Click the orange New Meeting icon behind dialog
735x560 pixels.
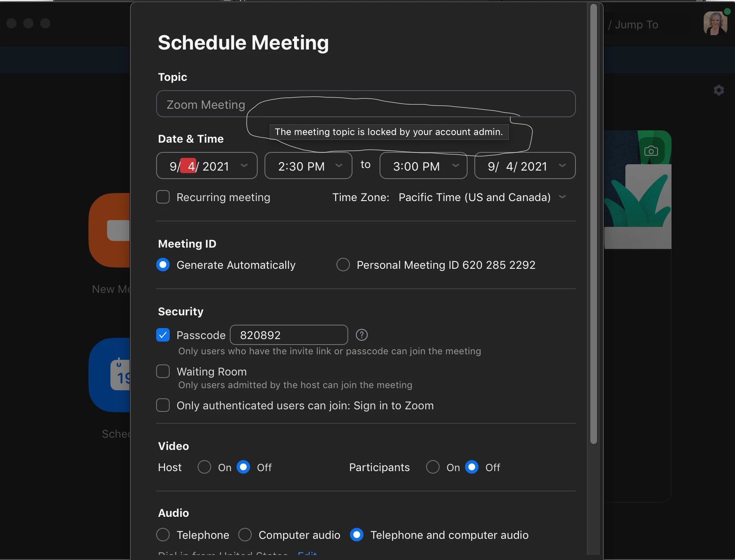[110, 230]
